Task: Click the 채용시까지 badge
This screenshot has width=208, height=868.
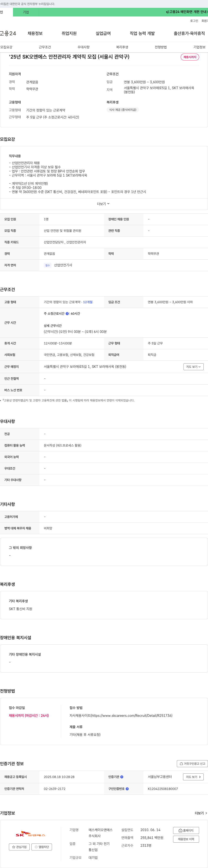Action: pyautogui.click(x=190, y=57)
